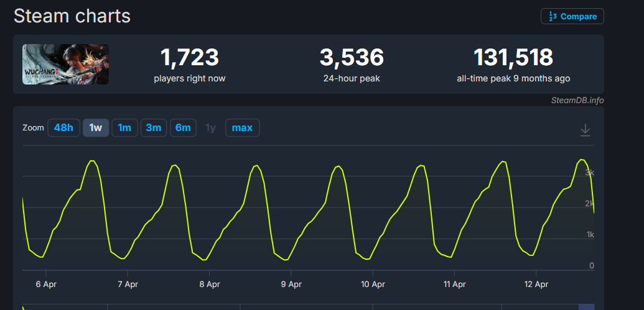Click the 7 Apr axis label
The image size is (644, 310).
(128, 284)
